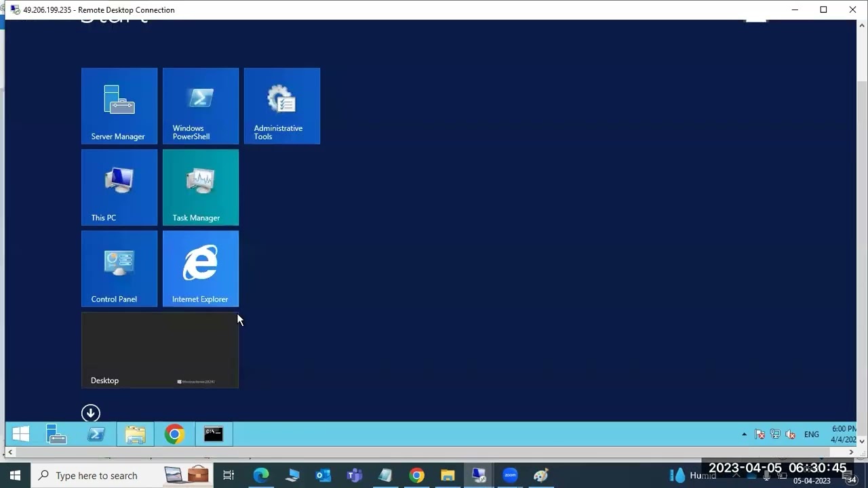Open PowerShell from the remote taskbar

[x=96, y=434]
